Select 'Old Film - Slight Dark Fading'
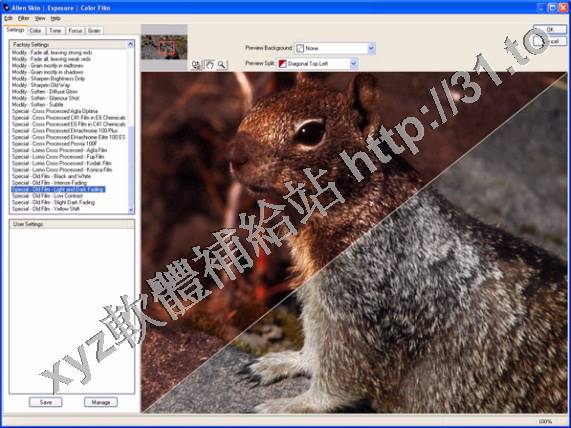Screen dimensions: 571x428 53,202
